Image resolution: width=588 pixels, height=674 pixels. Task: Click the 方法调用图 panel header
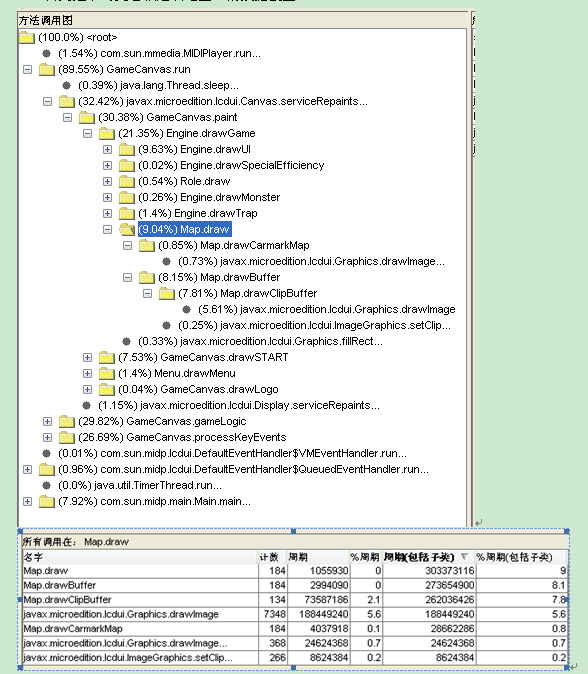click(x=243, y=20)
